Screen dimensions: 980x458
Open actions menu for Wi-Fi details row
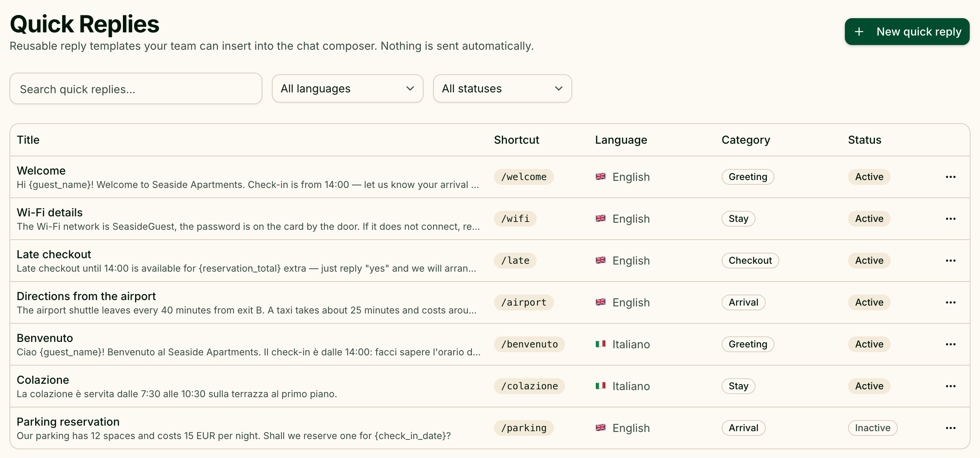pyautogui.click(x=950, y=219)
